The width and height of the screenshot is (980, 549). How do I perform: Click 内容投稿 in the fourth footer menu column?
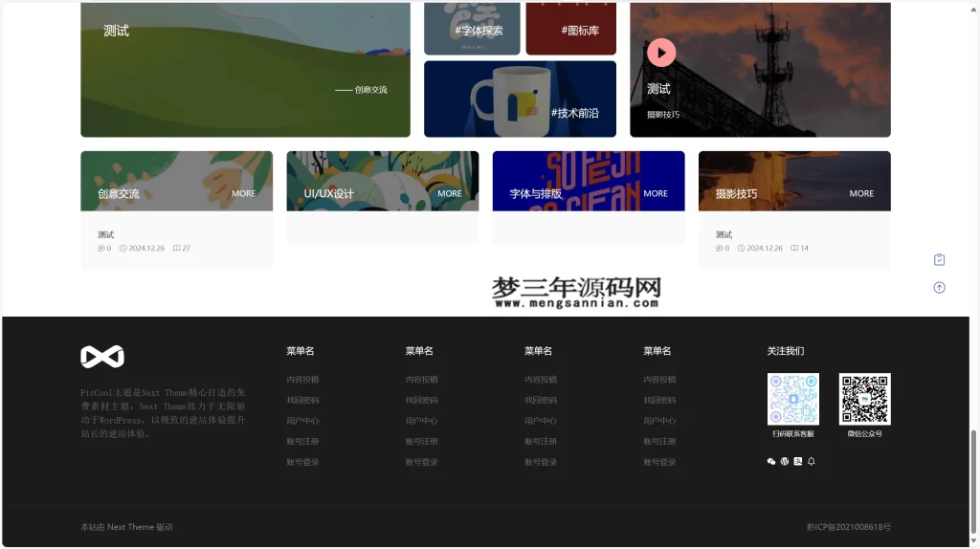[659, 380]
